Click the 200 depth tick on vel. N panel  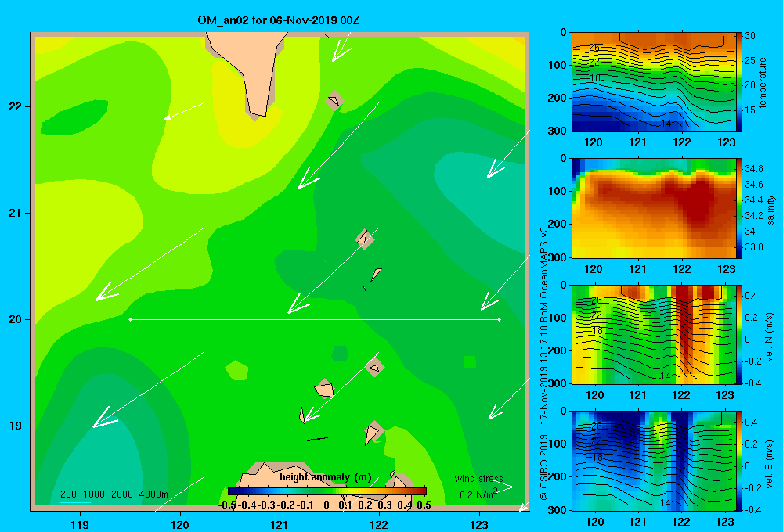557,350
